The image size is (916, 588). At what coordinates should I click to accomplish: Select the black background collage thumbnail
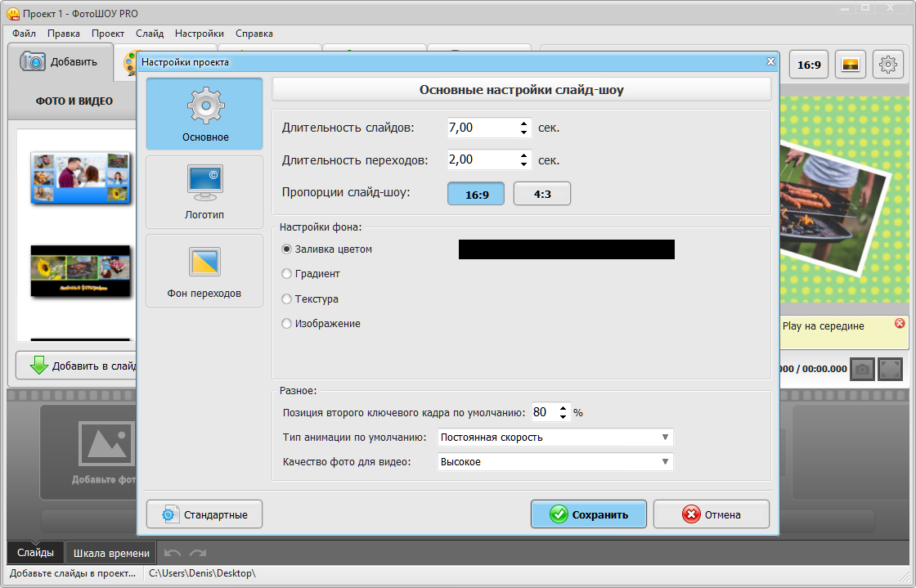[x=81, y=271]
